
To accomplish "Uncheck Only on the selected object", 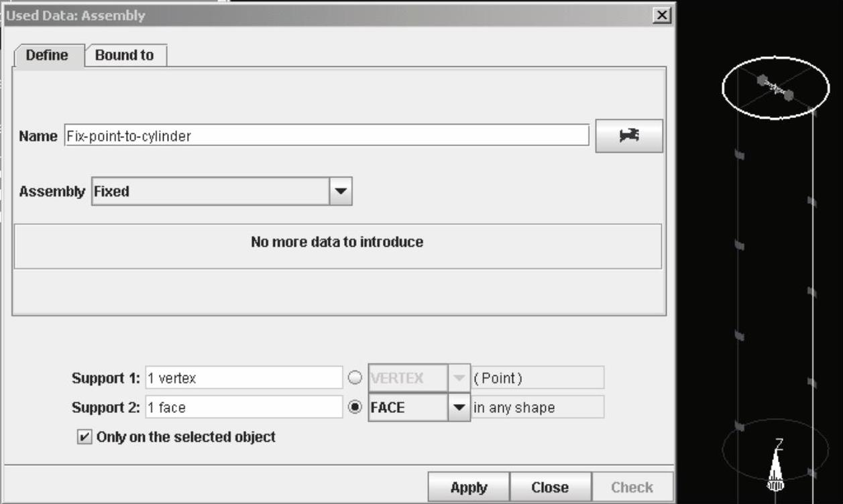I will [x=84, y=437].
